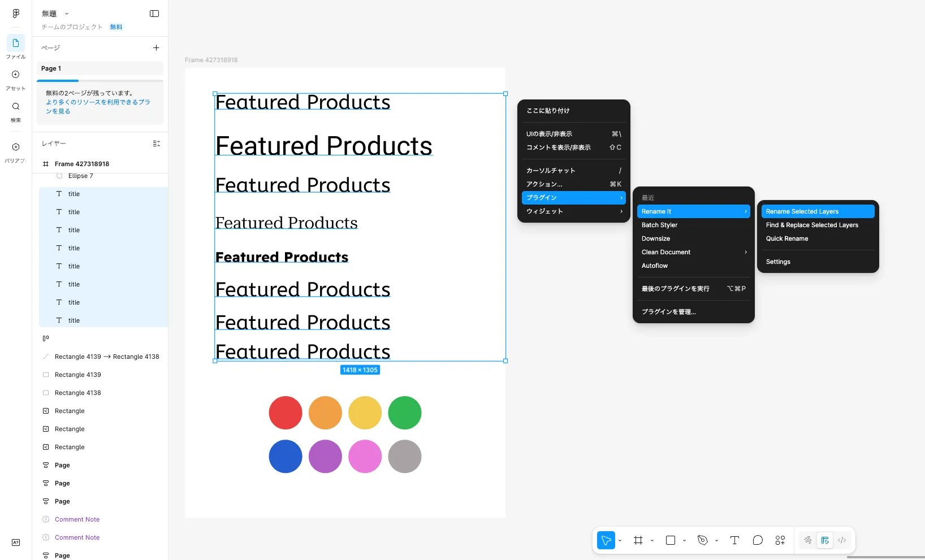Expand the Clean Document submenu
925x560 pixels.
pyautogui.click(x=693, y=252)
